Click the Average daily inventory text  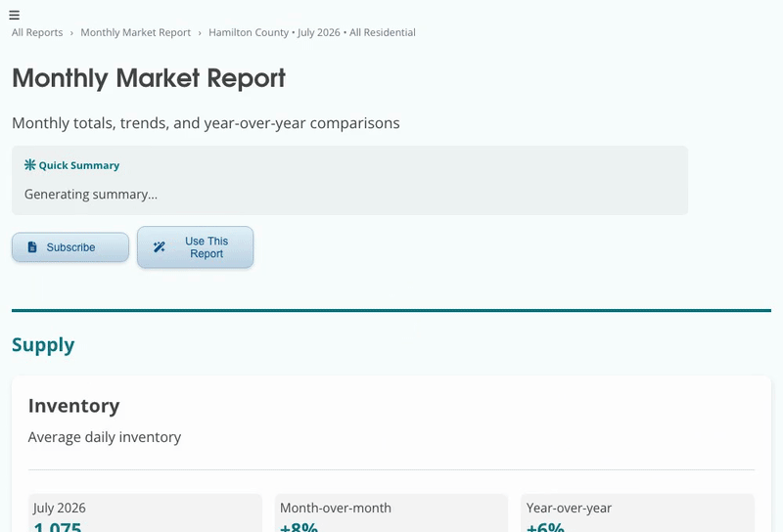coord(105,437)
